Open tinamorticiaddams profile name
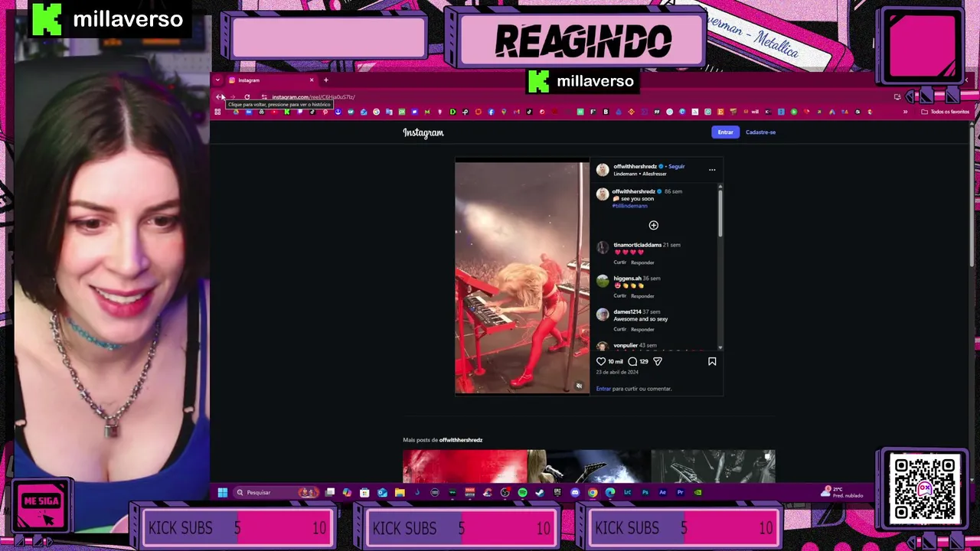The width and height of the screenshot is (980, 551). click(x=637, y=245)
